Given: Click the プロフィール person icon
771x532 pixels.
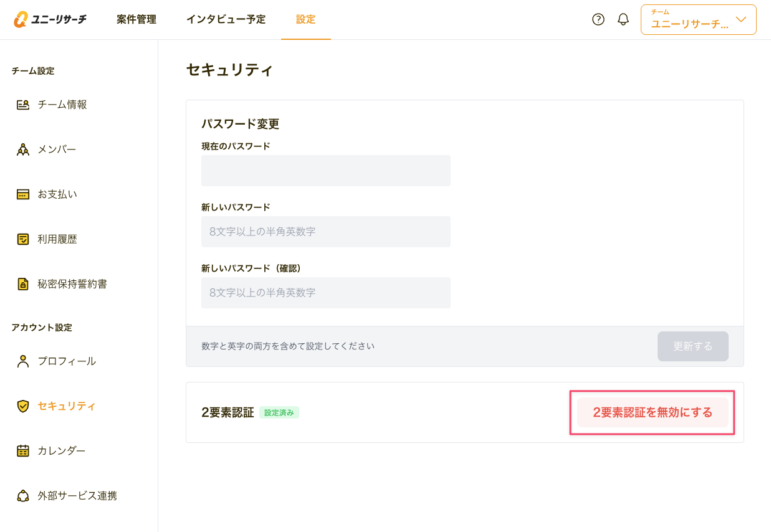Looking at the screenshot, I should point(23,361).
